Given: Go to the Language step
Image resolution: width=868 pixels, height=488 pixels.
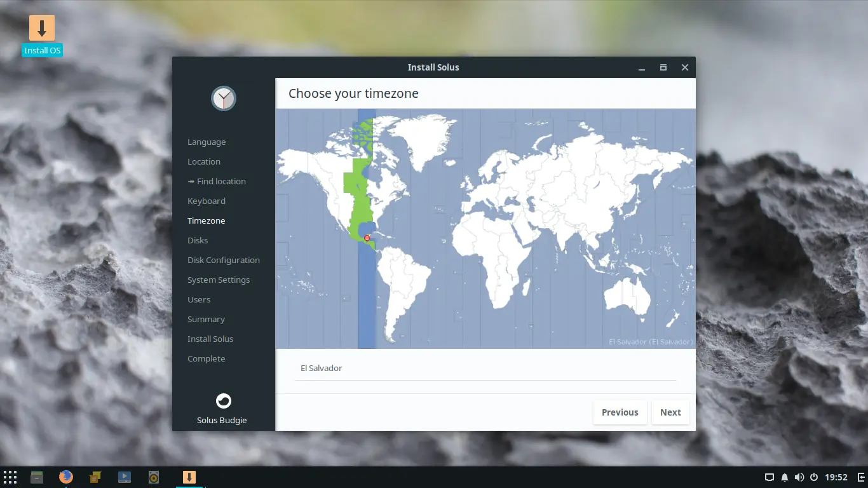Looking at the screenshot, I should point(207,142).
